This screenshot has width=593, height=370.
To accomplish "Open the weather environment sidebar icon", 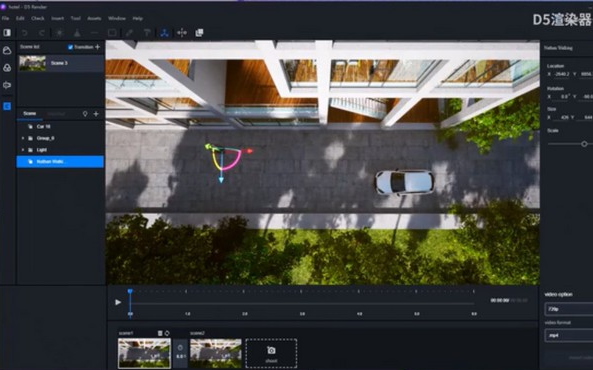I will coord(7,50).
